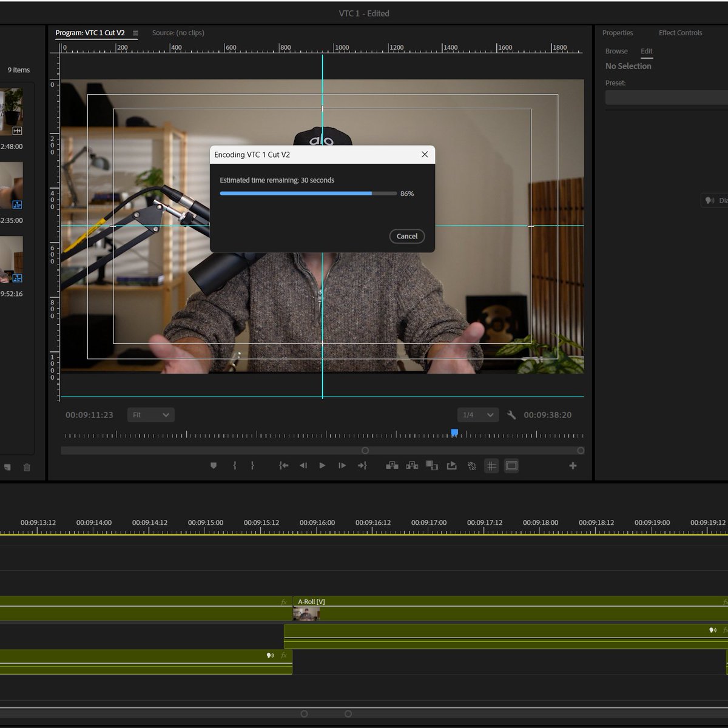Open the Preset dropdown field
728x728 pixels.
tap(667, 97)
